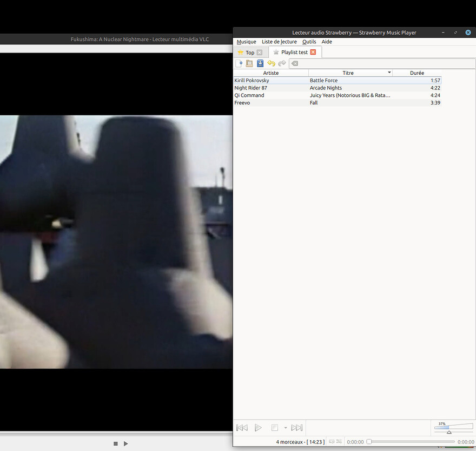This screenshot has width=476, height=451.
Task: Click the Titre column sort arrow
Action: point(389,73)
